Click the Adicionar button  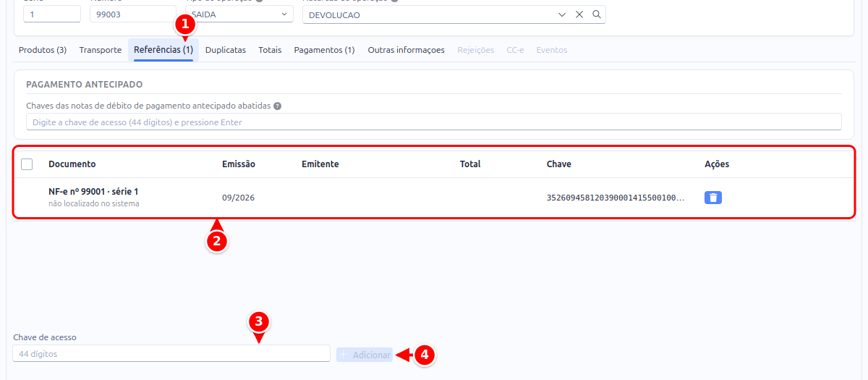(x=365, y=355)
